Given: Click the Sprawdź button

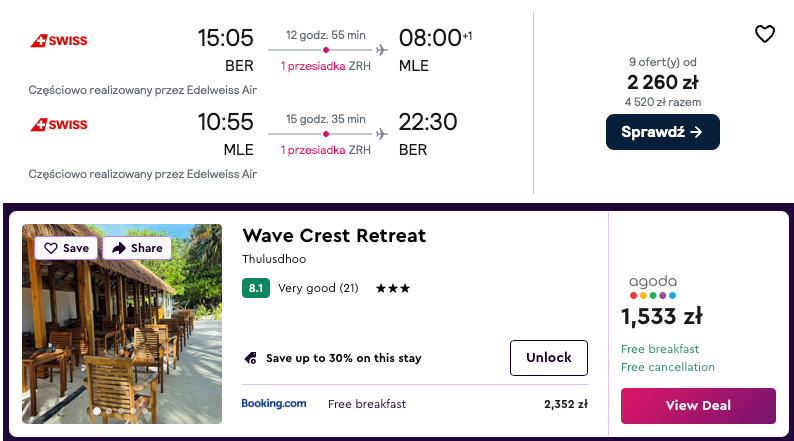Looking at the screenshot, I should (662, 132).
